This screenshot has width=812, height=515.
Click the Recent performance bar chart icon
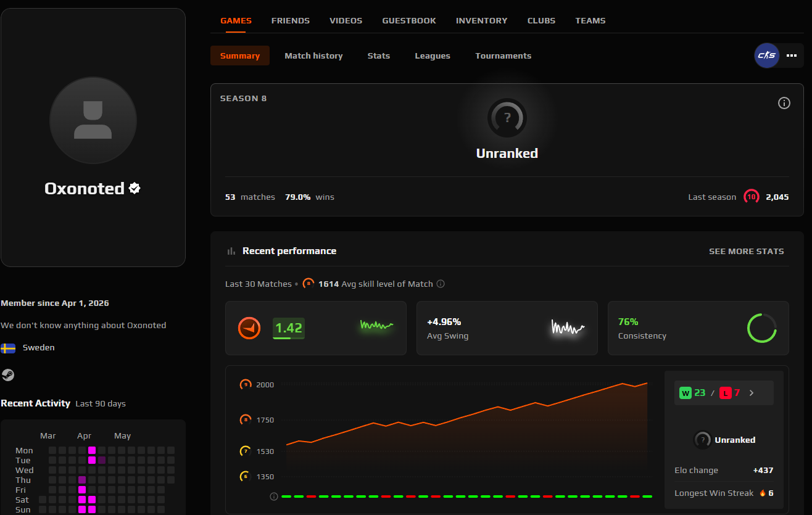point(231,251)
